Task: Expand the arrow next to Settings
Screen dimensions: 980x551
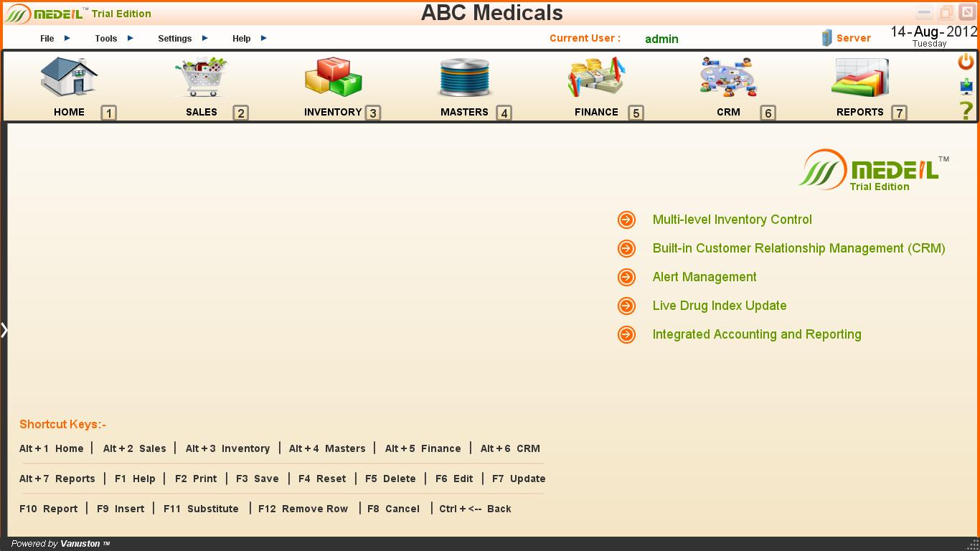Action: (205, 38)
